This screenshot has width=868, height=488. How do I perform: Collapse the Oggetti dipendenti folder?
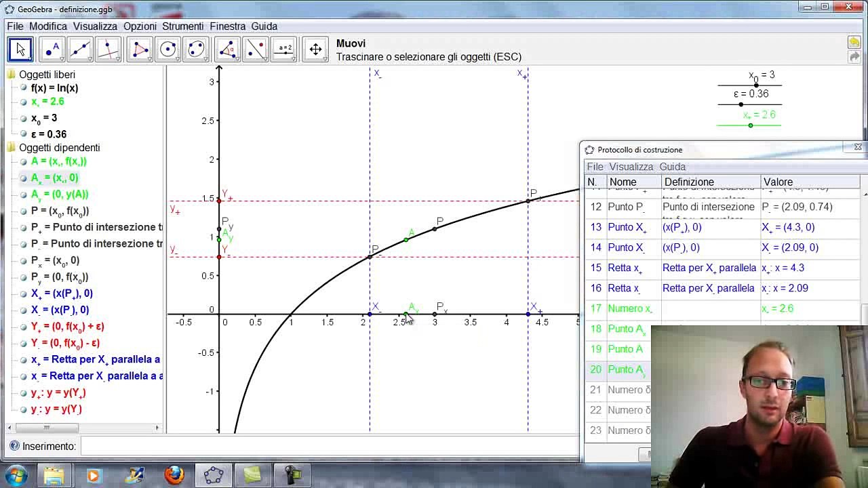pos(12,148)
